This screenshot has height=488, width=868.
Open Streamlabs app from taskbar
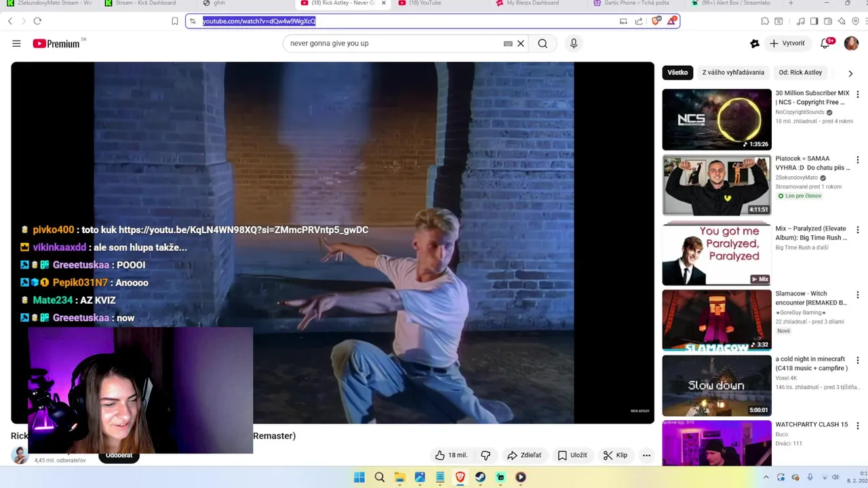pyautogui.click(x=500, y=477)
